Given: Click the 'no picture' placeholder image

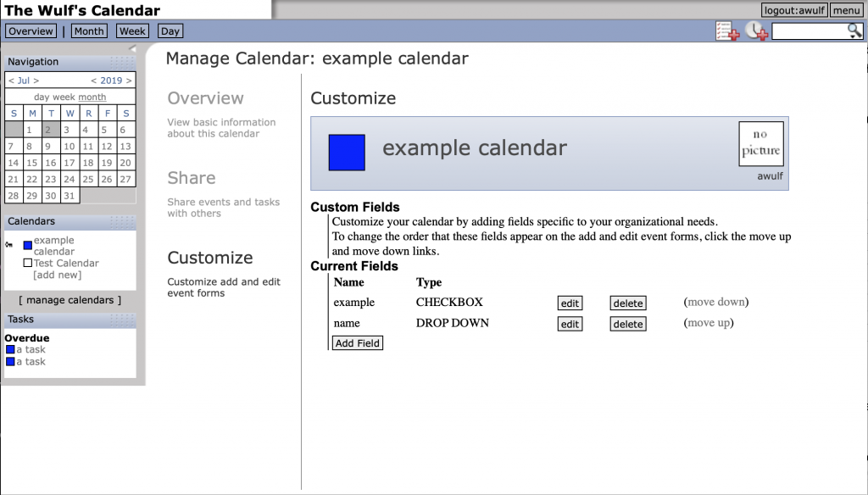Looking at the screenshot, I should (x=760, y=143).
